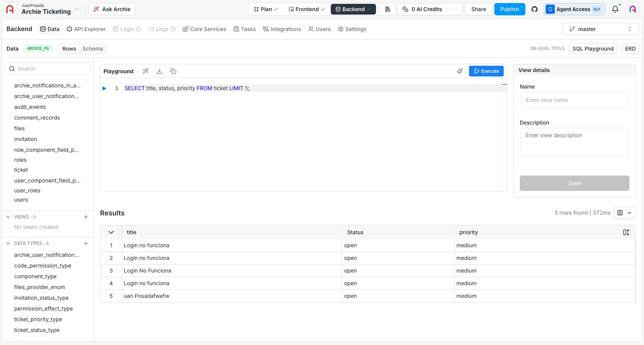
Task: Collapse the DATA TYPES section
Action: click(x=8, y=243)
